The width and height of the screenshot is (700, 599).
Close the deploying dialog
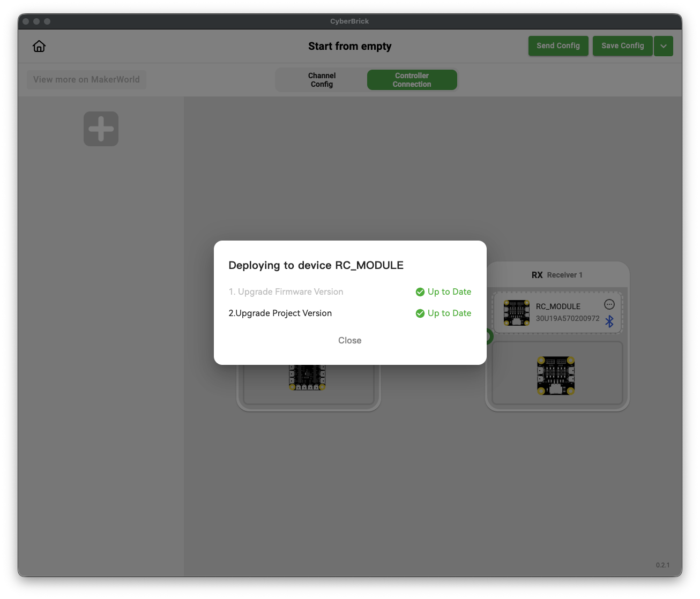click(350, 340)
